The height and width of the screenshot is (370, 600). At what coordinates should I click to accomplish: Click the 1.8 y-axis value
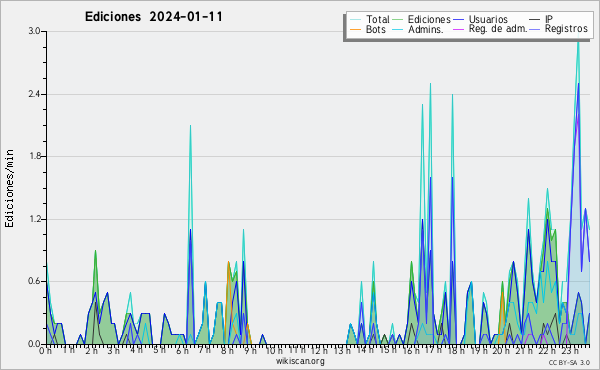[34, 156]
